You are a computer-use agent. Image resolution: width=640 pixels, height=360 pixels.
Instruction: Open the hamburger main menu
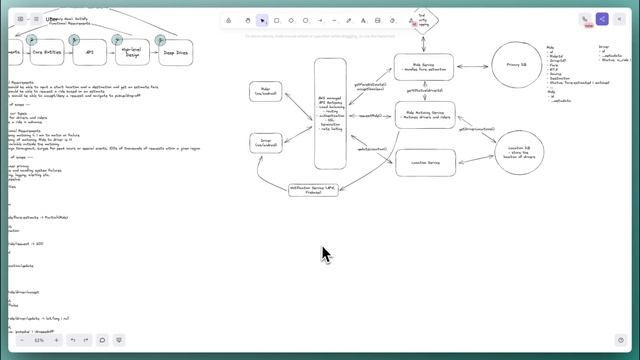[x=36, y=19]
